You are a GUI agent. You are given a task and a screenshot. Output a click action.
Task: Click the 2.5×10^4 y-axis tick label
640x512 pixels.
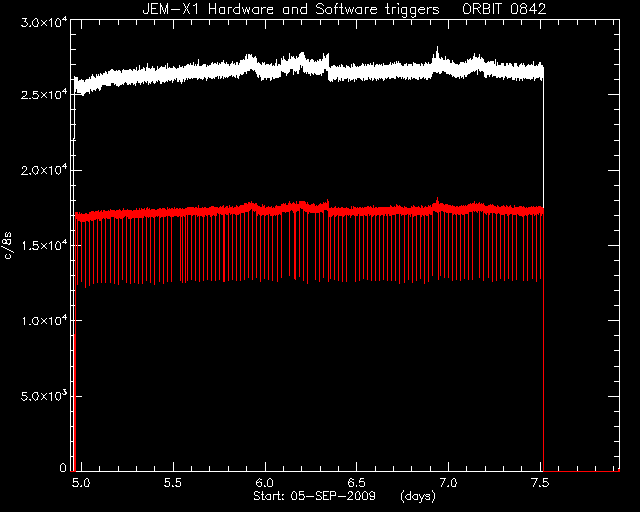point(44,94)
